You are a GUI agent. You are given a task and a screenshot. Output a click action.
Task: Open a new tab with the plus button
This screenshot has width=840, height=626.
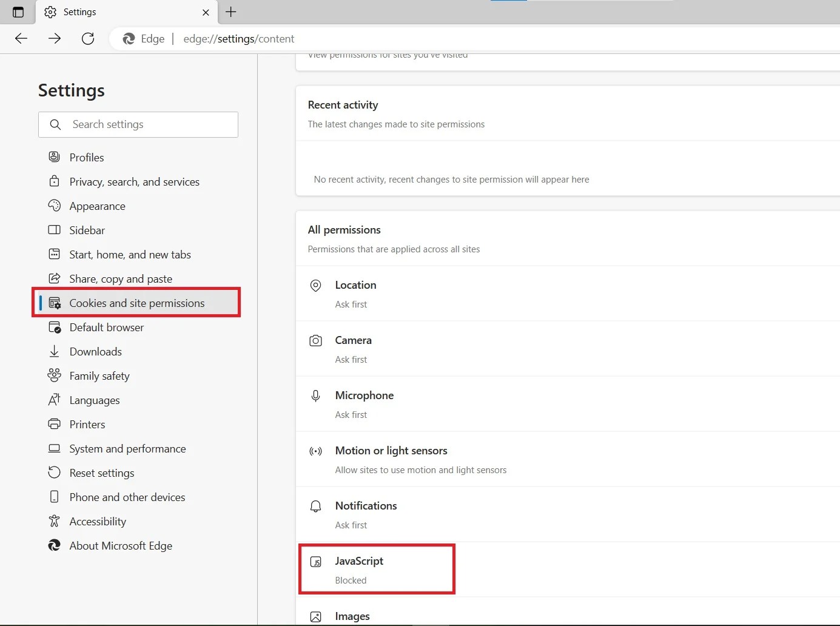(230, 12)
